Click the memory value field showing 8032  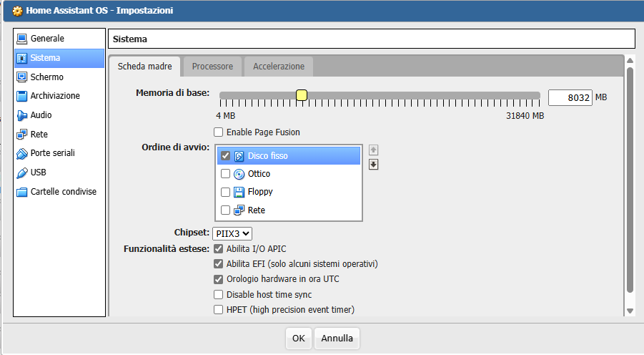tap(570, 98)
